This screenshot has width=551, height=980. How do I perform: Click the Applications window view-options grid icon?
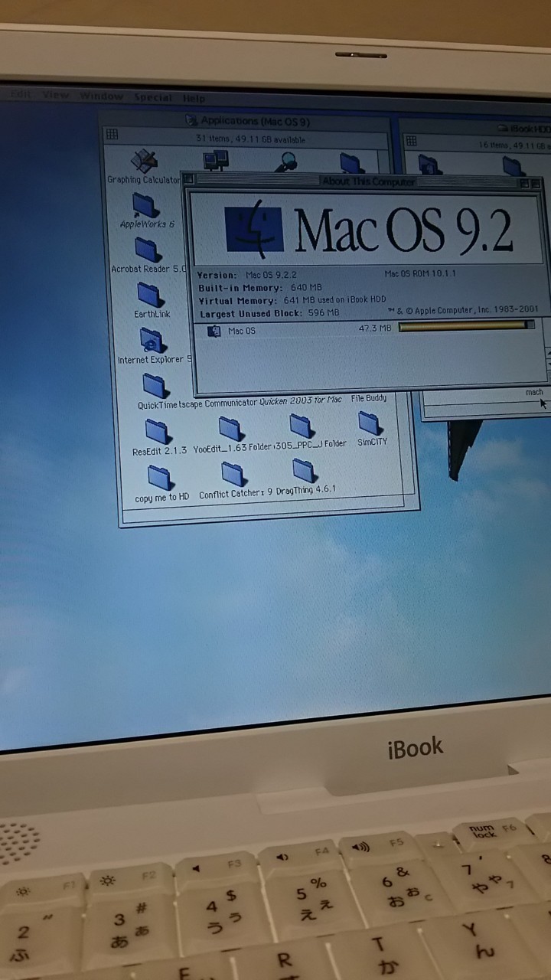coord(112,135)
